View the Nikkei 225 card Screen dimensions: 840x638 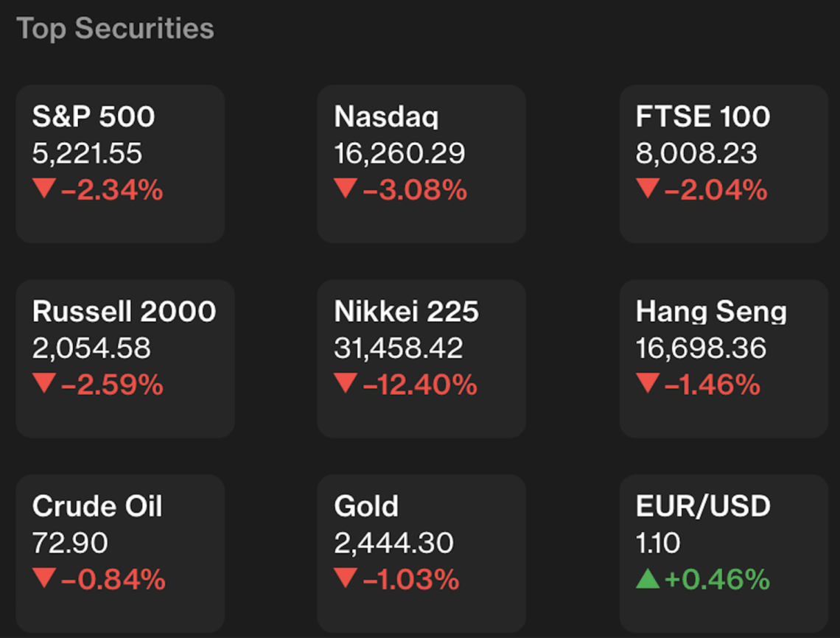pyautogui.click(x=421, y=358)
